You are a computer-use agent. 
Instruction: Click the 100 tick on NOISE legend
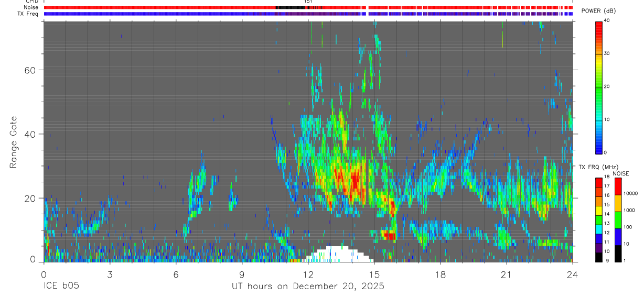(x=628, y=227)
